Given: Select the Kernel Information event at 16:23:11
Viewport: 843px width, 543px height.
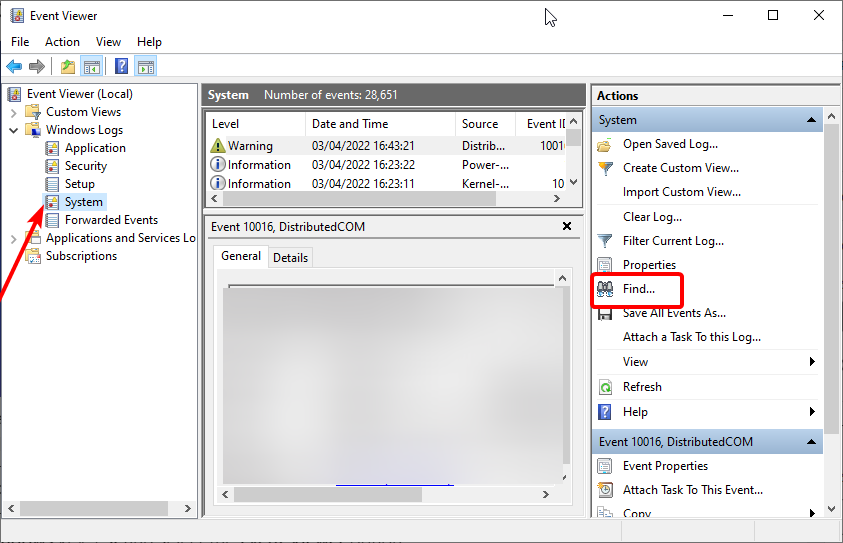Looking at the screenshot, I should (x=387, y=184).
